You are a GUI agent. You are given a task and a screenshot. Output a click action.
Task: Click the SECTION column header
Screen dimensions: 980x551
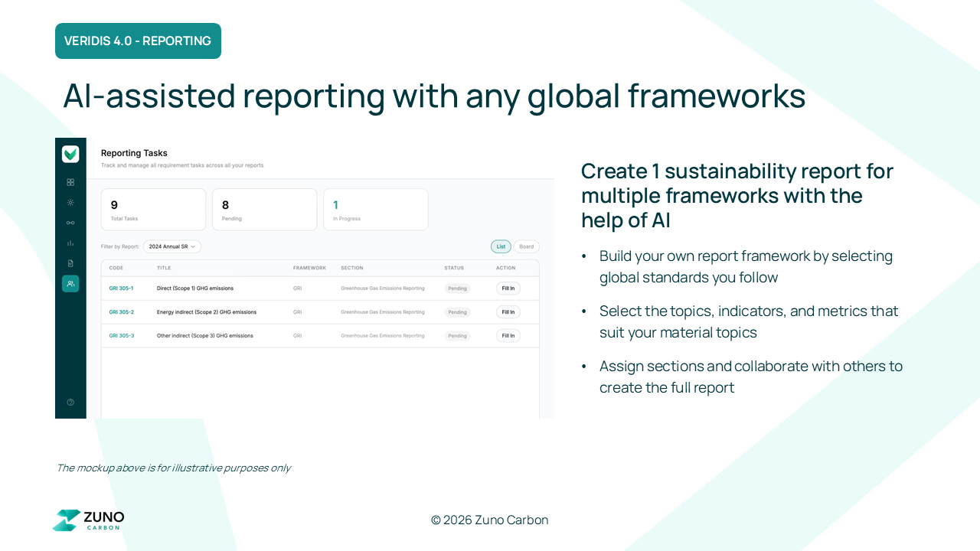352,268
